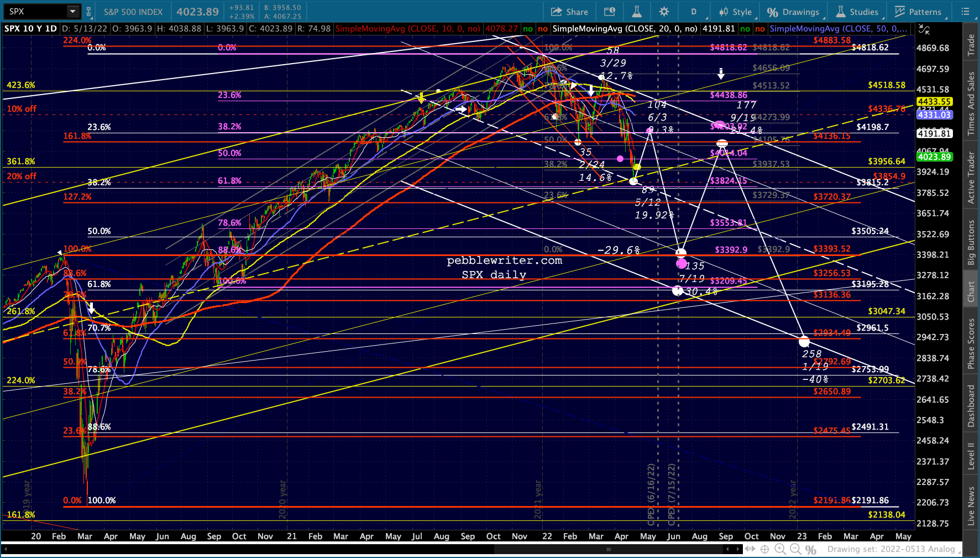This screenshot has width=980, height=558.
Task: Click the $2138.04 yellow level label
Action: pyautogui.click(x=887, y=515)
